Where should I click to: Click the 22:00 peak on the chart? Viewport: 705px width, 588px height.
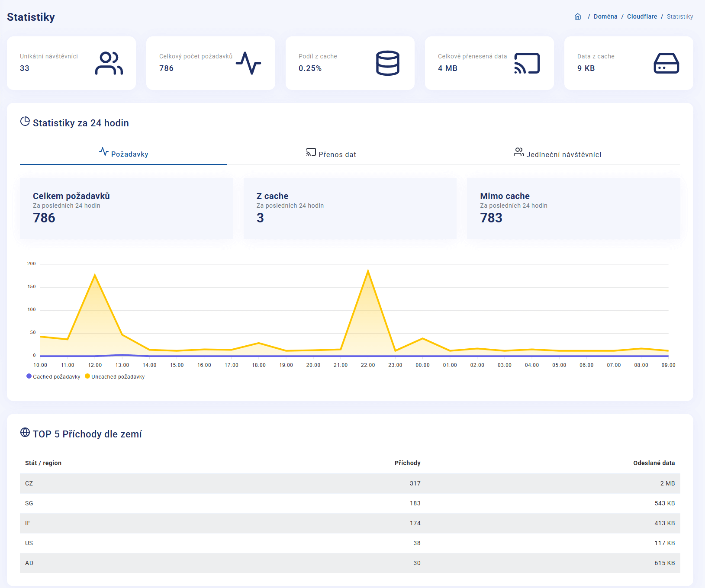click(368, 272)
